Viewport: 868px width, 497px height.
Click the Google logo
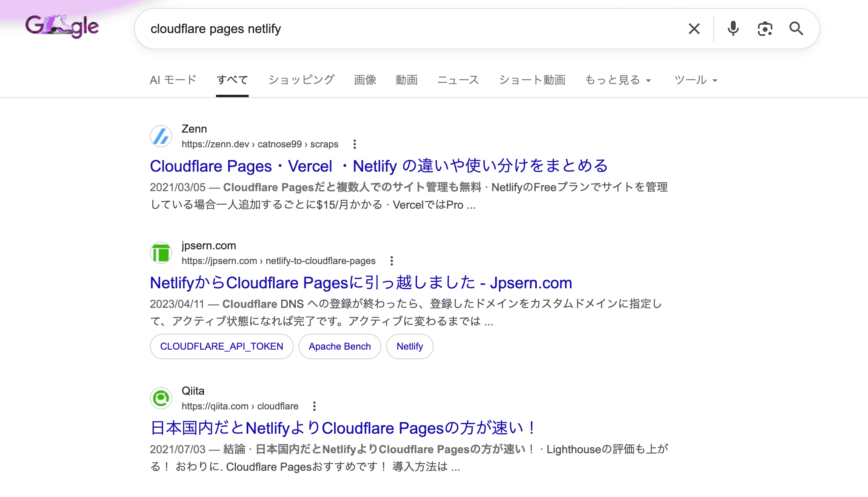(62, 27)
